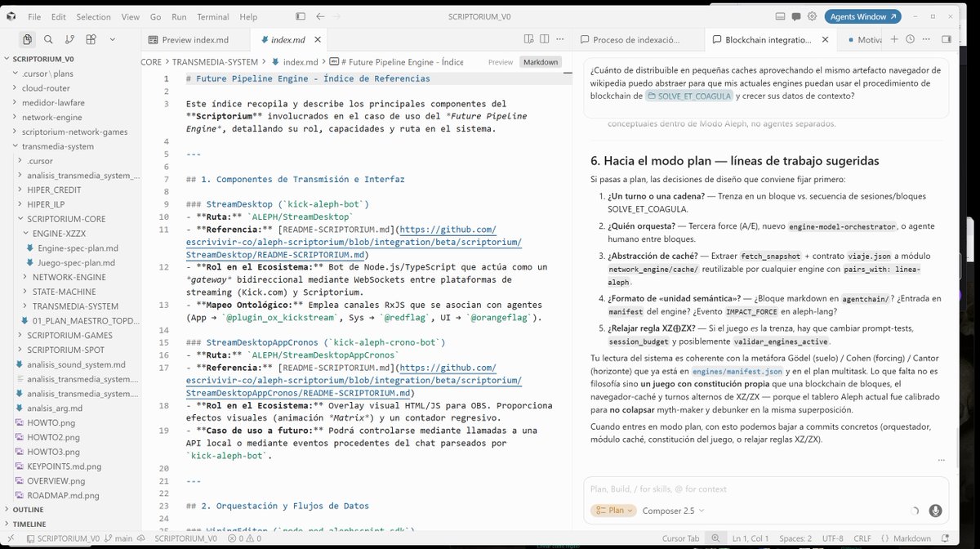Click SOLVE_ET_COAGULA folder chip in prompt
The height and width of the screenshot is (549, 980).
(688, 96)
